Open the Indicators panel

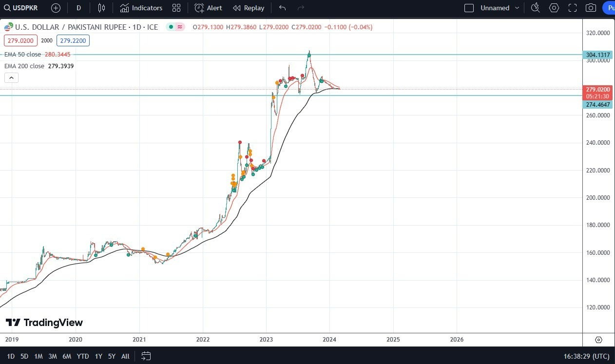141,8
